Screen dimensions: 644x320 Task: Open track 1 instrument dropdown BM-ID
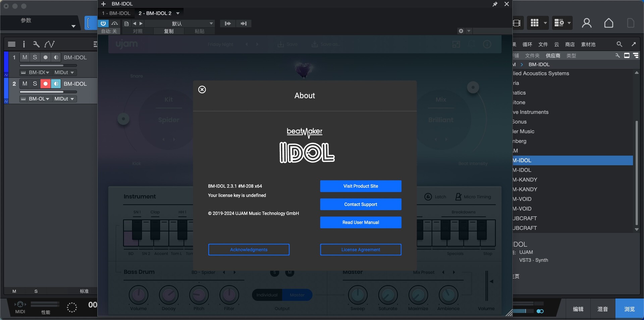tap(39, 72)
